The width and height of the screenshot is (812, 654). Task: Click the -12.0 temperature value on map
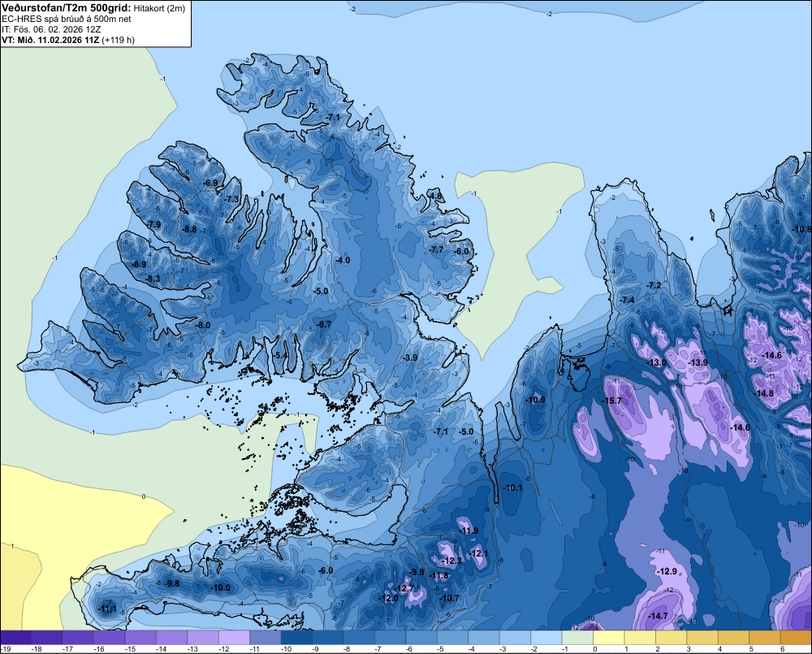(390, 598)
